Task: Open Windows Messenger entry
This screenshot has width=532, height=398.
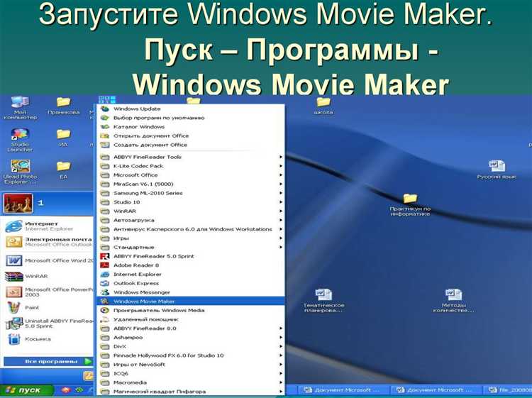Action: [191, 292]
